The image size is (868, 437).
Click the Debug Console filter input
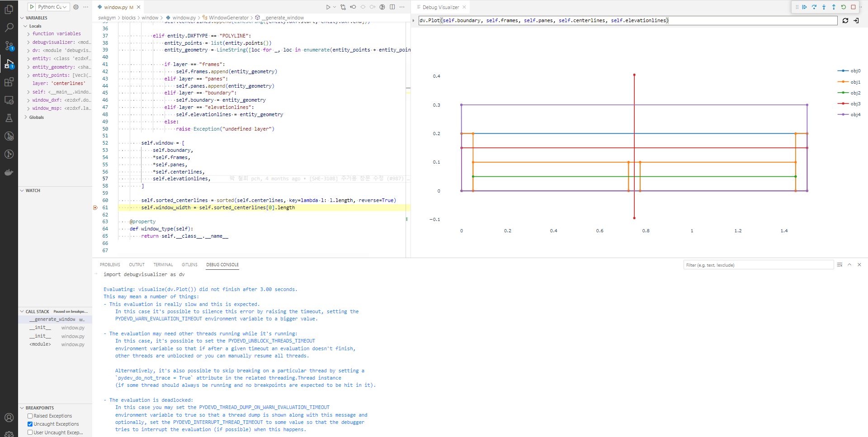[x=758, y=265]
